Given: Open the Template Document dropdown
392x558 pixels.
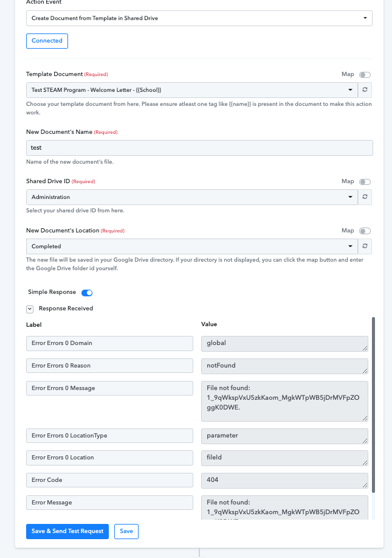Looking at the screenshot, I should pyautogui.click(x=192, y=90).
